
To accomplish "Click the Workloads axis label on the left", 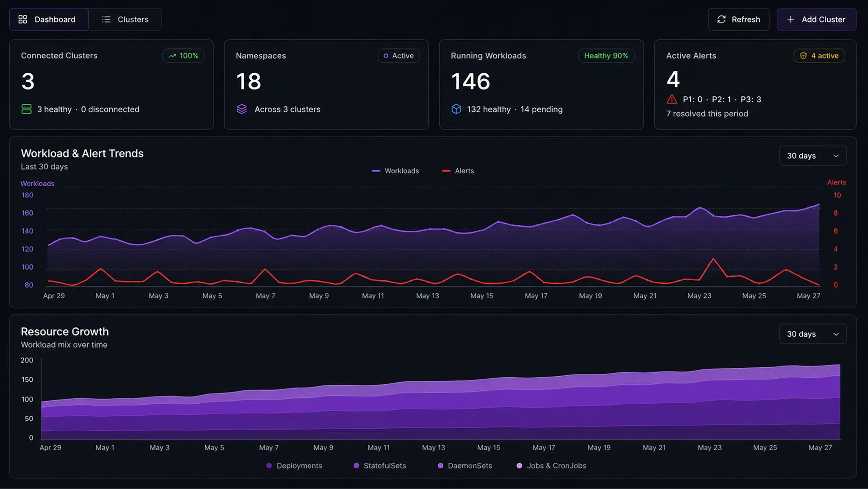I will pos(37,183).
